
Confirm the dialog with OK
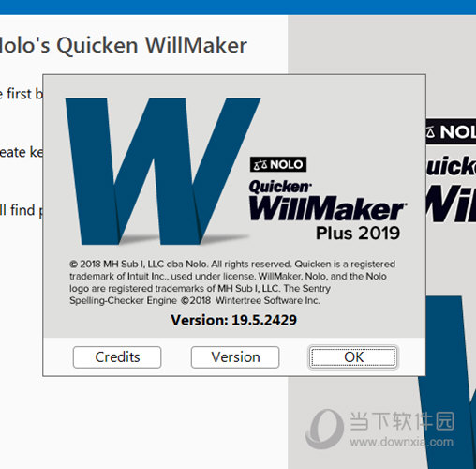click(x=353, y=357)
